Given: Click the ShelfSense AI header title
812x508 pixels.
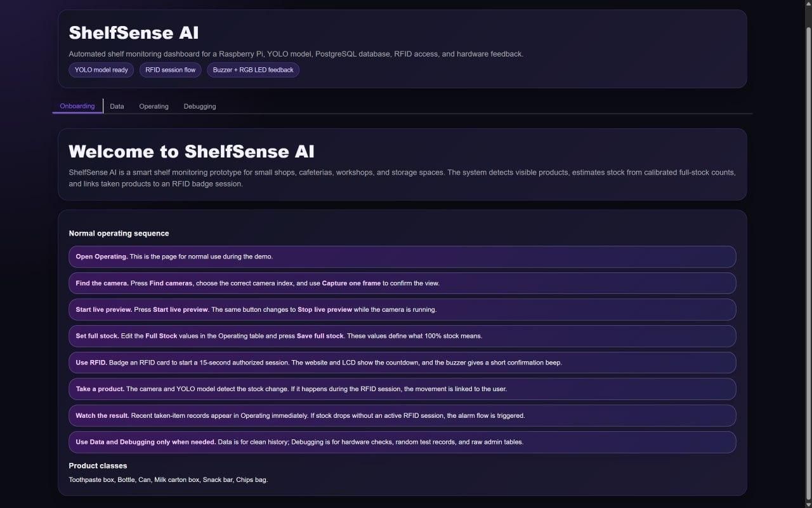Looking at the screenshot, I should click(134, 32).
